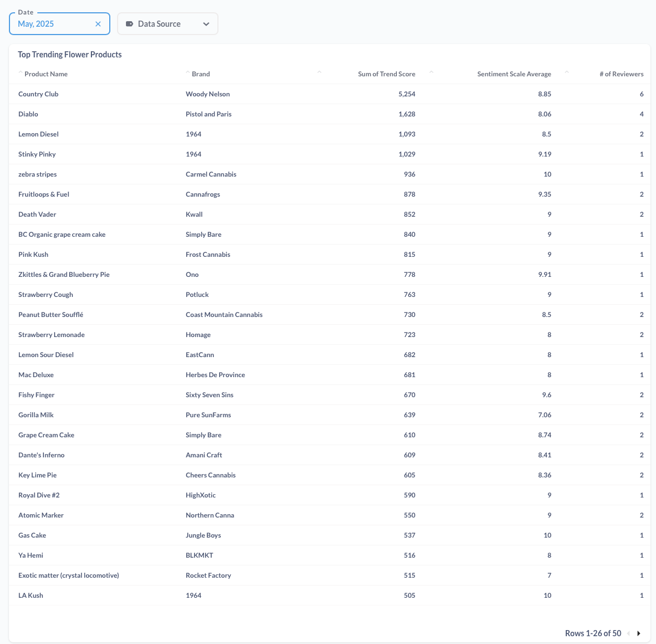Go to the previous page of rows
The height and width of the screenshot is (644, 656).
coord(628,633)
